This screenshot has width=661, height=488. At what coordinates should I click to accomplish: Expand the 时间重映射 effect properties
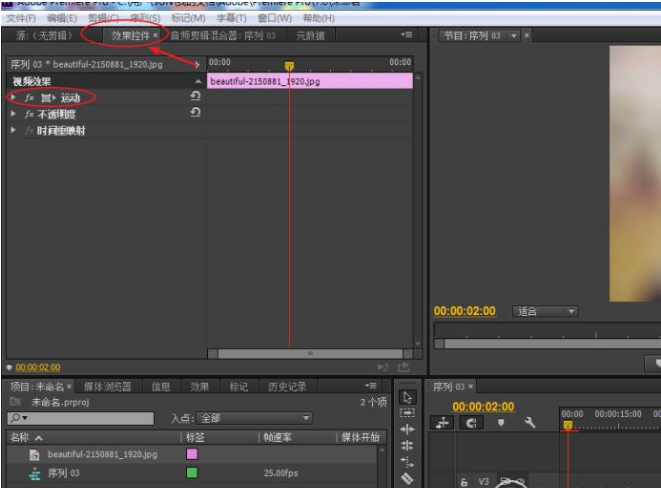click(12, 131)
